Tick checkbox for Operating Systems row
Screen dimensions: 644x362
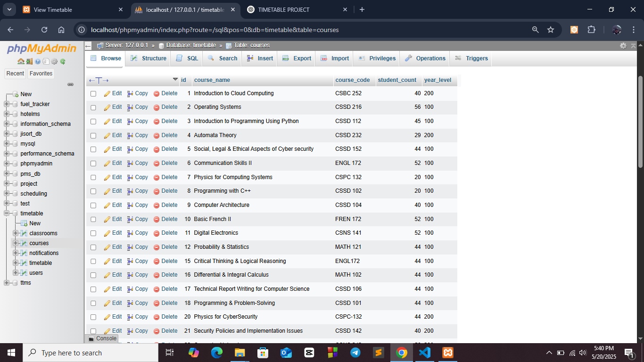click(93, 107)
